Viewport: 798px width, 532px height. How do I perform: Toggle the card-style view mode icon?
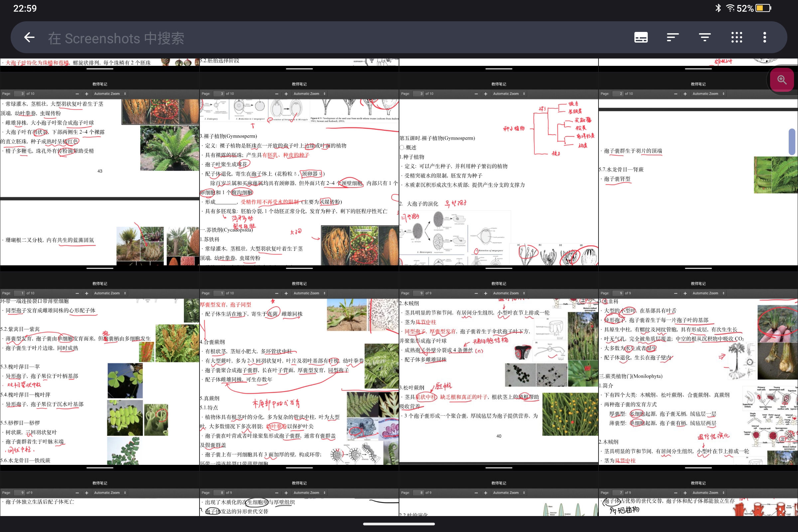coord(641,37)
